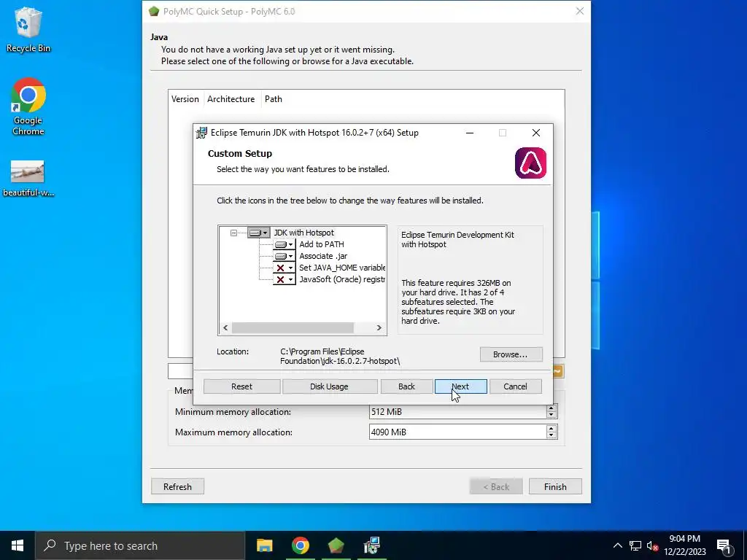747x560 pixels.
Task: Click the Architecture column header in PolyMC
Action: pos(231,99)
